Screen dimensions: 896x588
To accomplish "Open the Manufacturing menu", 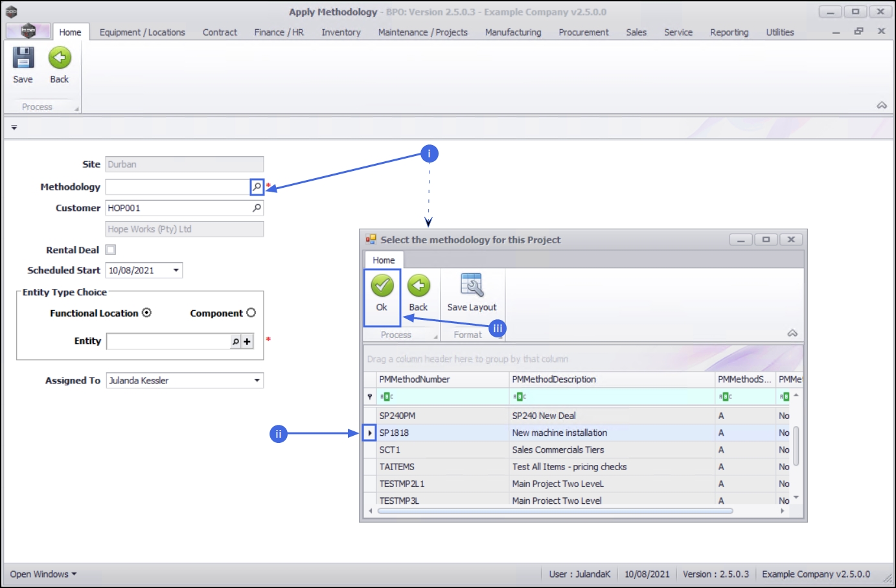I will coord(513,32).
